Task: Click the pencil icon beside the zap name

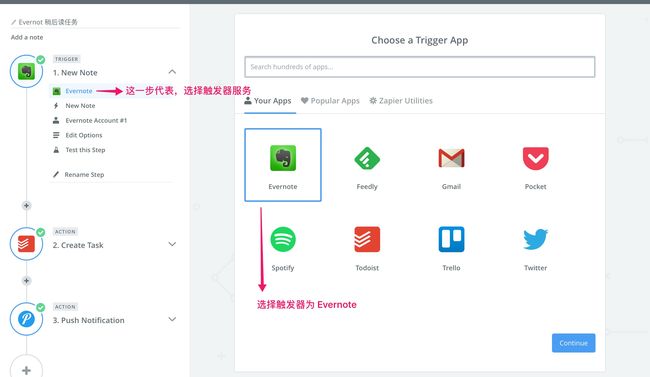Action: coord(14,22)
